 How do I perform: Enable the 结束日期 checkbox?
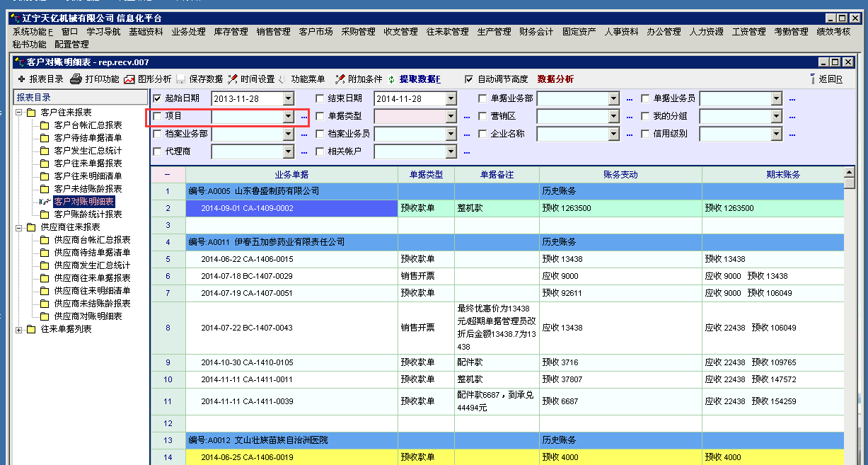click(x=320, y=98)
